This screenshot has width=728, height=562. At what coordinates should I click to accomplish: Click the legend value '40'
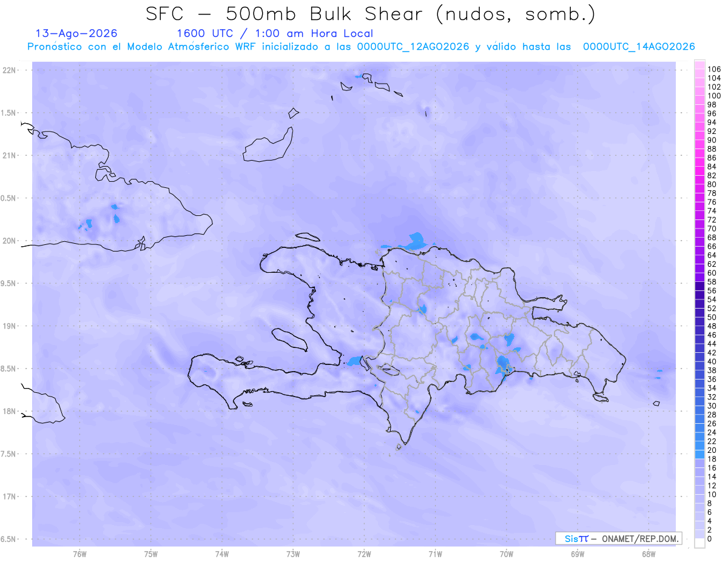(x=712, y=361)
